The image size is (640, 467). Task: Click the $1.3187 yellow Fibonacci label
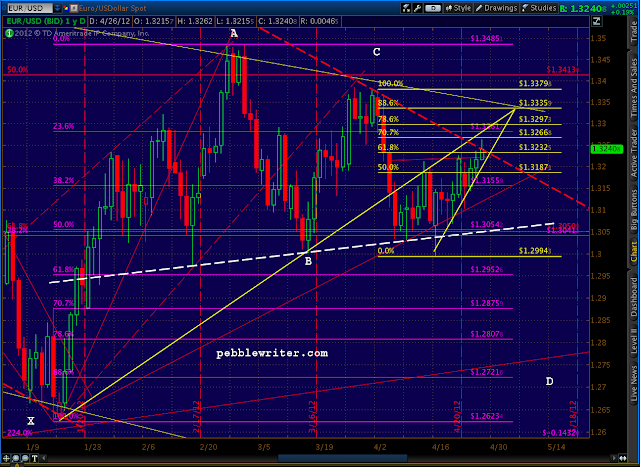click(x=535, y=167)
